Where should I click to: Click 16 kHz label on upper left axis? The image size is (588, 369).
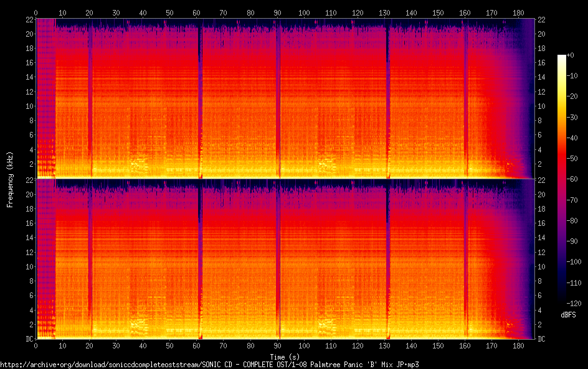(27, 63)
